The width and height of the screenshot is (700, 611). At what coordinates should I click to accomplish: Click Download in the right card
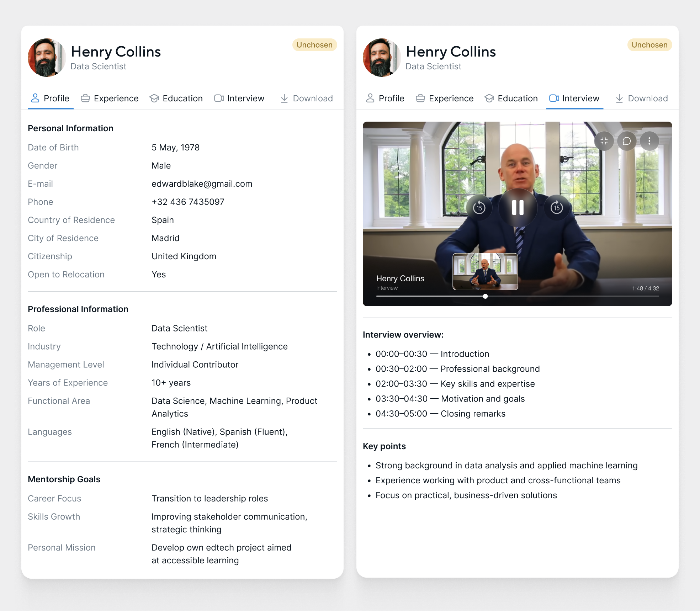pyautogui.click(x=642, y=98)
